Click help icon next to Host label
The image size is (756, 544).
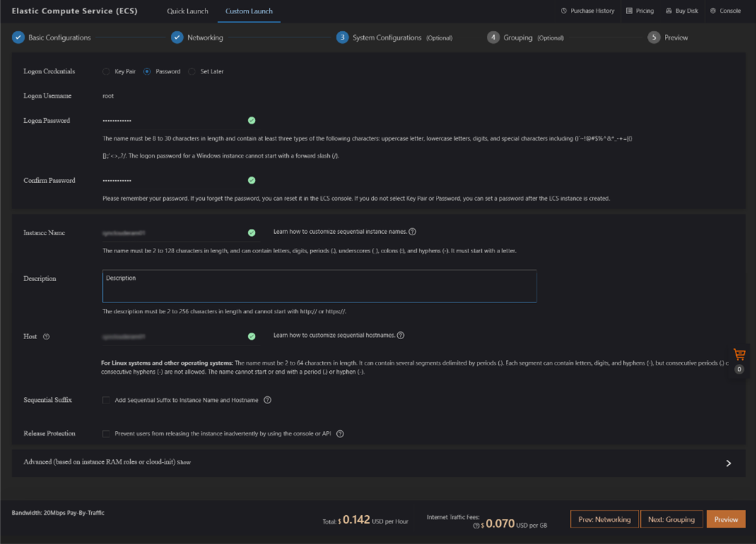click(x=47, y=336)
